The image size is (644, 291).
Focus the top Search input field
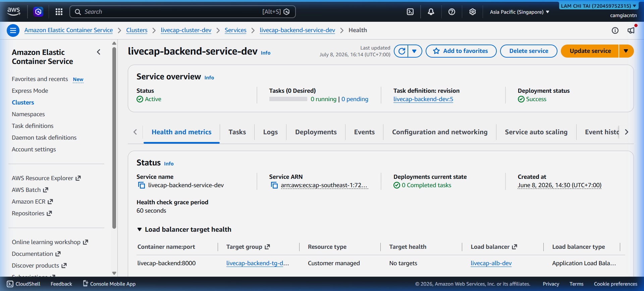(182, 12)
